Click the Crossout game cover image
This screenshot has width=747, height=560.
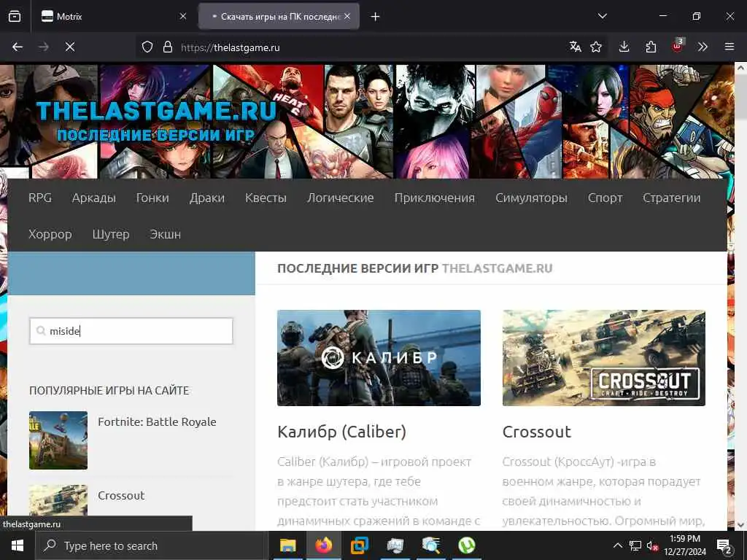tap(603, 357)
